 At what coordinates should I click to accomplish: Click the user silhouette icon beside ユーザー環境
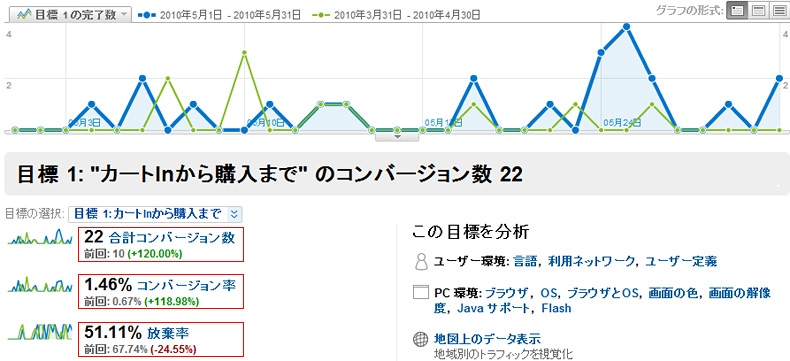[x=420, y=262]
